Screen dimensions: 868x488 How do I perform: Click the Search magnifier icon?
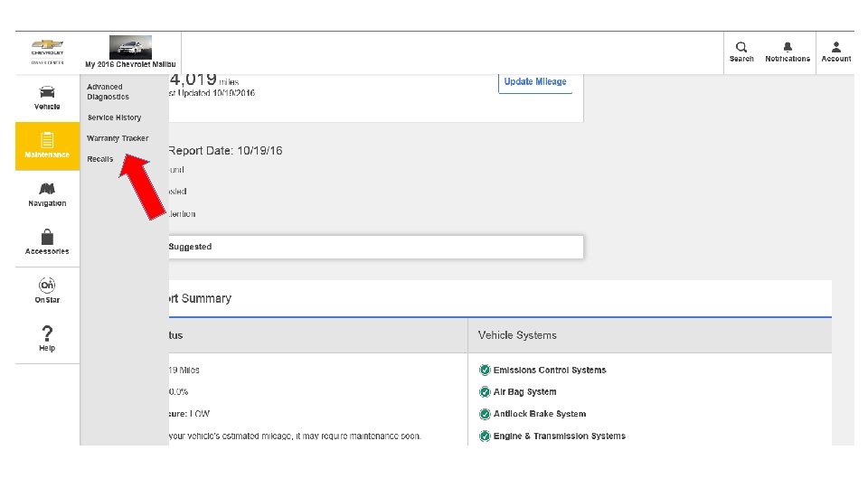(741, 52)
